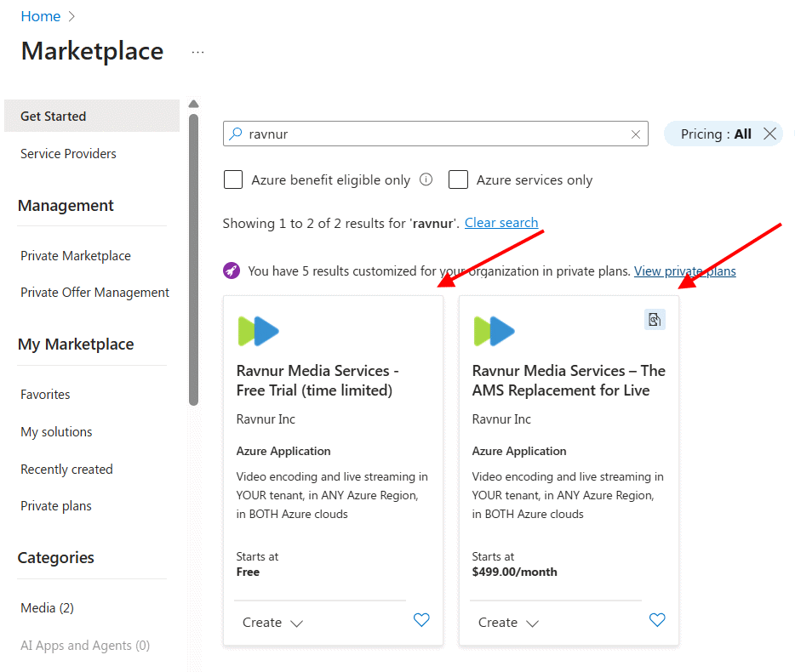This screenshot has height=672, width=795.
Task: Click the Free Trial card Ravnur logo
Action: coord(258,331)
